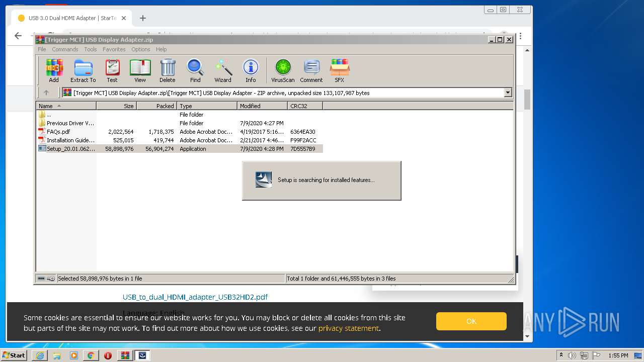The image size is (644, 362).
Task: Switch to Chrome from the taskbar
Action: tap(91, 355)
